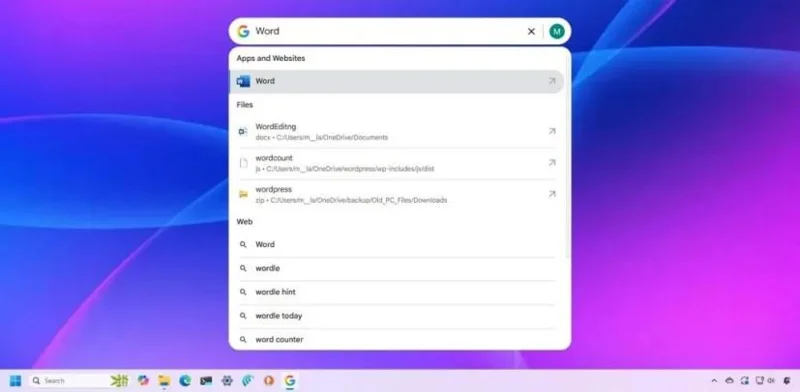The width and height of the screenshot is (800, 392).
Task: Click the magnifier icon beside 'wordle hint'
Action: 243,292
